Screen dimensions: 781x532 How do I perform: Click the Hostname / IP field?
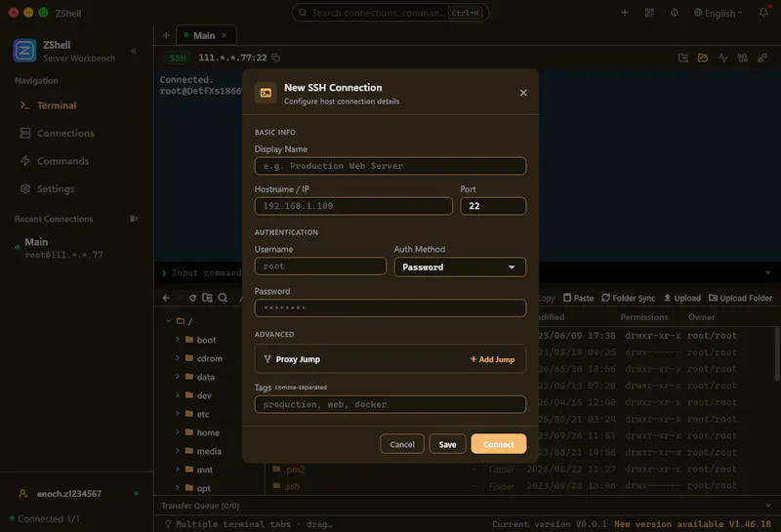353,206
